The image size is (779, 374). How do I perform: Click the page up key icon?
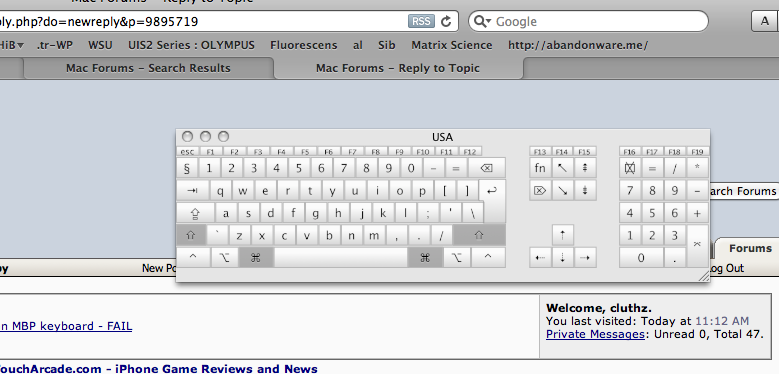coord(585,168)
